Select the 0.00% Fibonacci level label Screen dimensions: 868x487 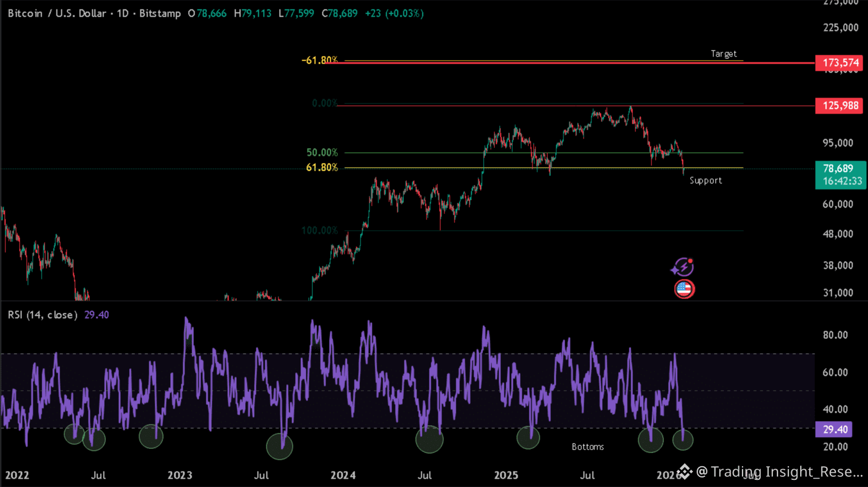pos(325,103)
